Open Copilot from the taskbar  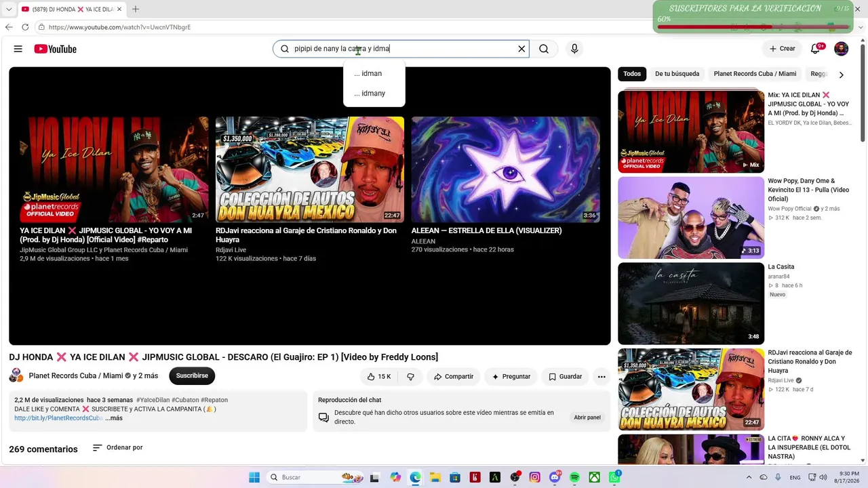point(395,477)
